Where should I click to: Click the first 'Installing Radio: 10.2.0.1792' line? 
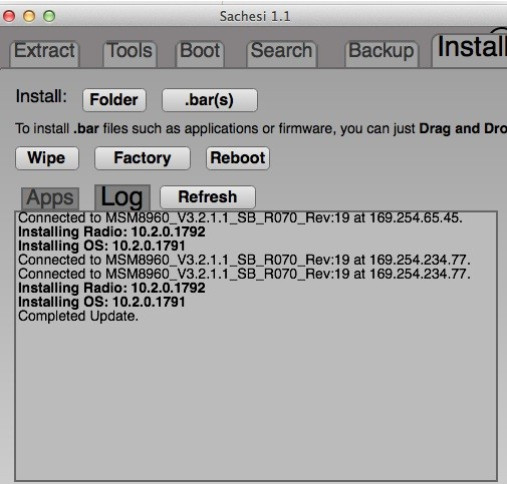pyautogui.click(x=112, y=232)
